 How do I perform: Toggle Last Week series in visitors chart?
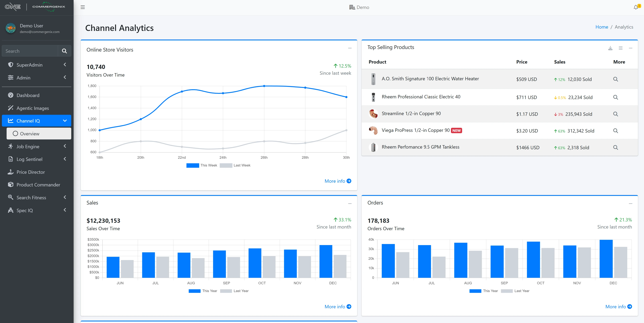235,165
